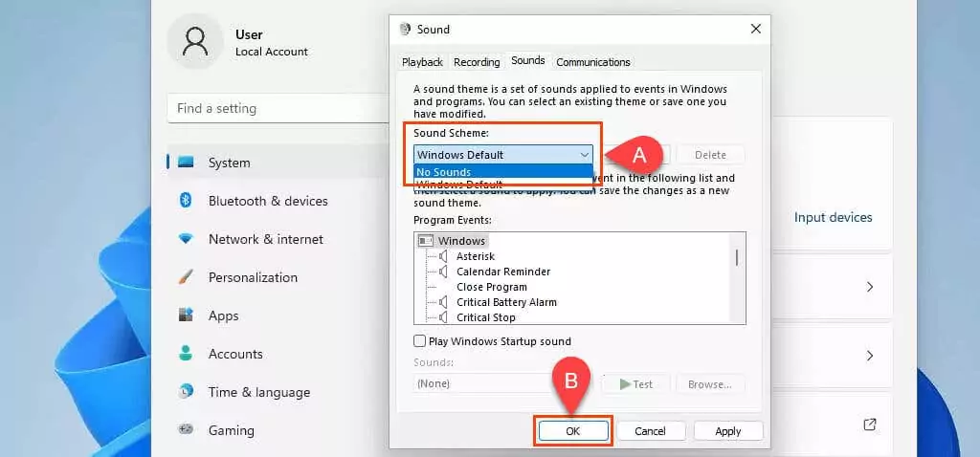Click the Bluetooth icon in sidebar

click(186, 201)
